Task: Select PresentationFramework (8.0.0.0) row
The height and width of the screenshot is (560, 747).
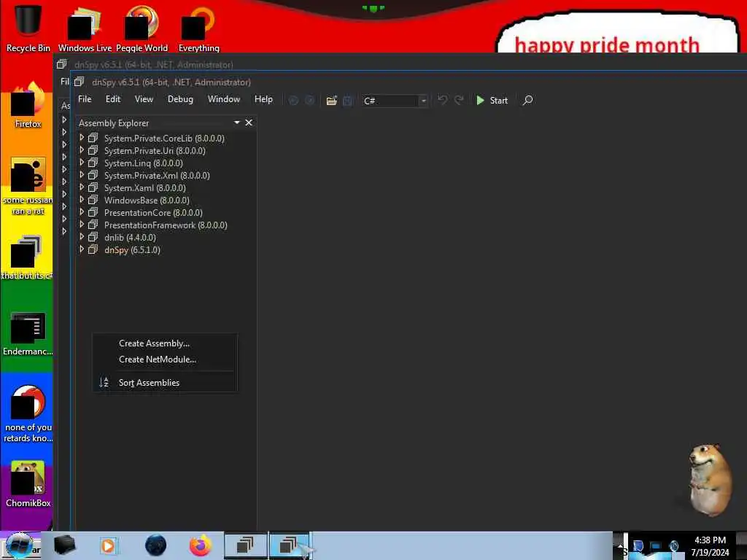Action: coord(166,225)
